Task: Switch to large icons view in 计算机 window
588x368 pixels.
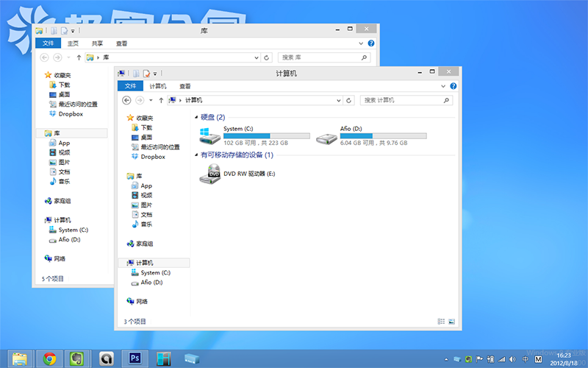Action: tap(451, 322)
